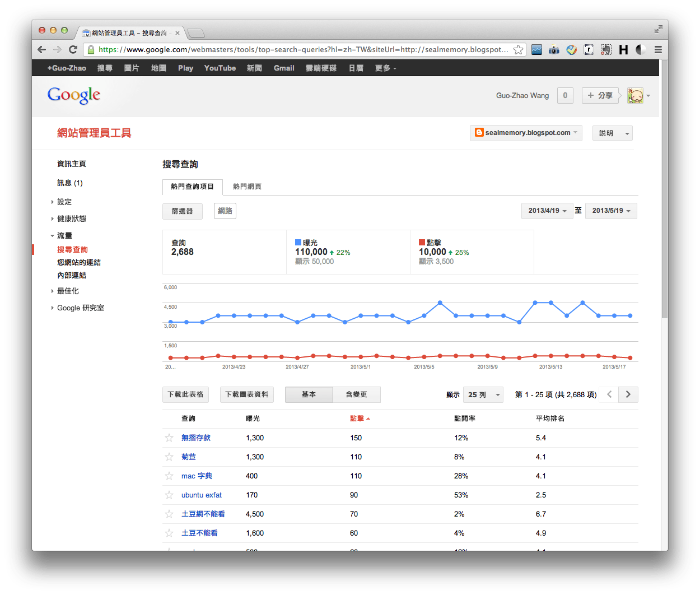Click the browser back arrow

point(41,49)
